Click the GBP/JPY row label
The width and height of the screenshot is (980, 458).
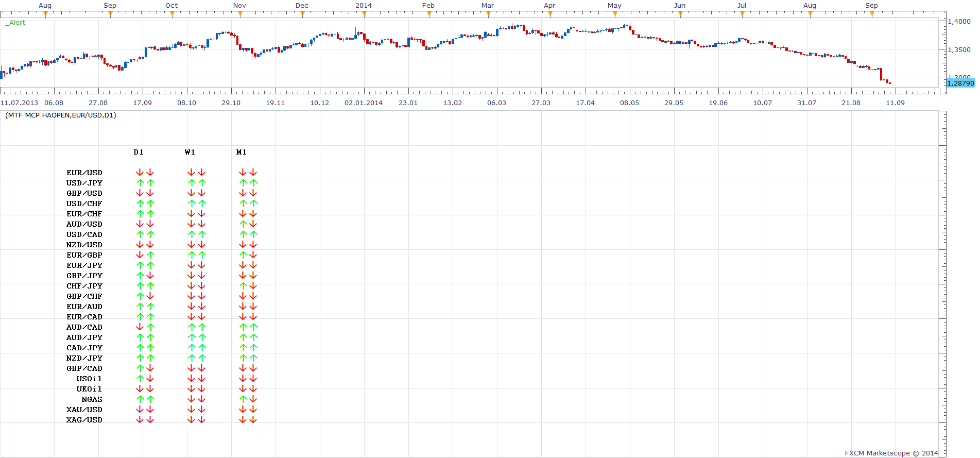click(x=84, y=276)
